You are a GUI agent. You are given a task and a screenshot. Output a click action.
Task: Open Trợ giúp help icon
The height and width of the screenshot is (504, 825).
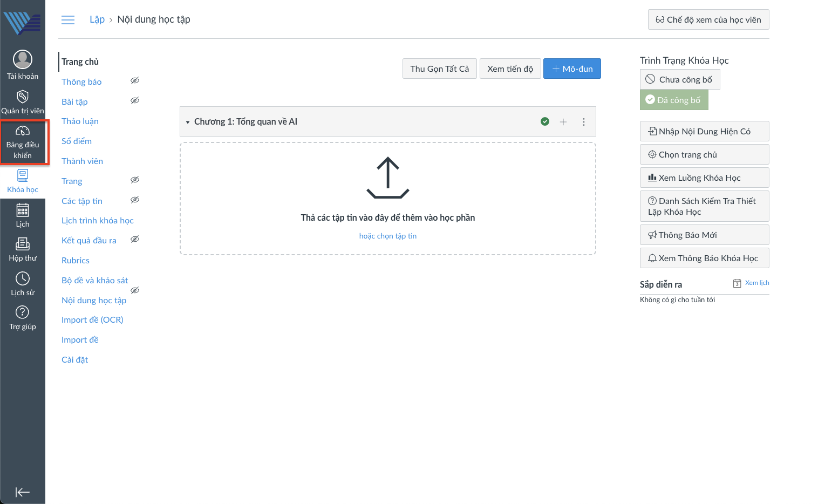[x=23, y=313]
